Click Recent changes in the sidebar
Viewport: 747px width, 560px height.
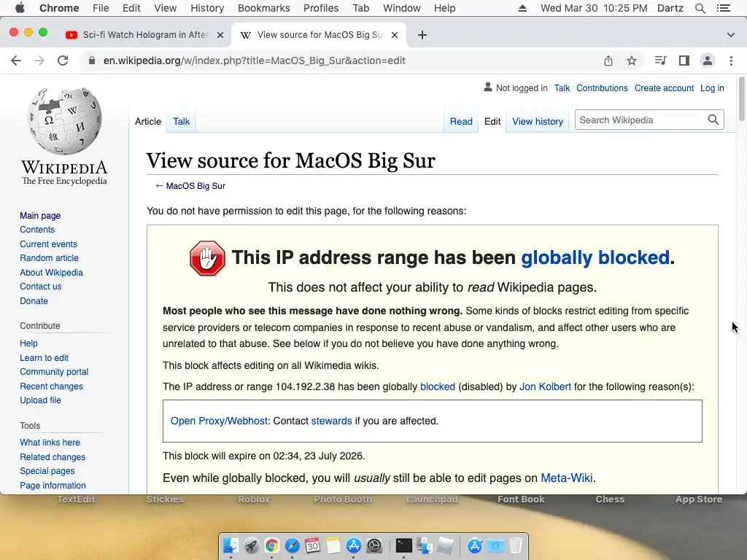(x=51, y=386)
